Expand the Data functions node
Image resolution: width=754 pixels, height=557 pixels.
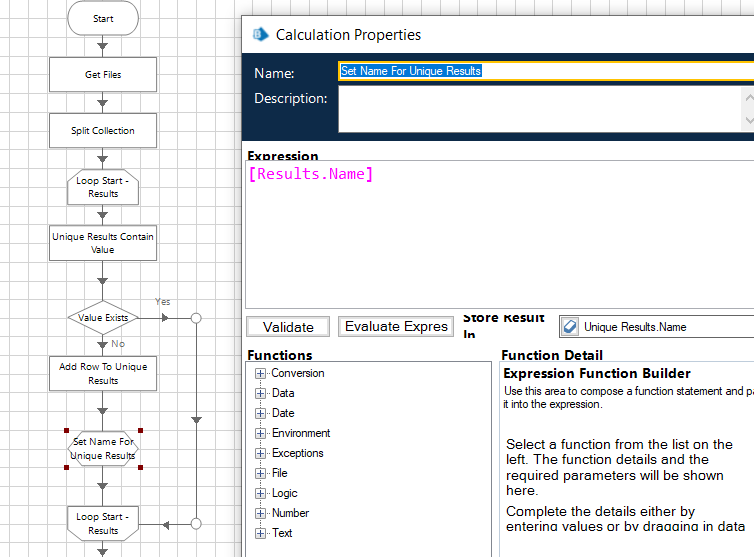click(x=261, y=393)
